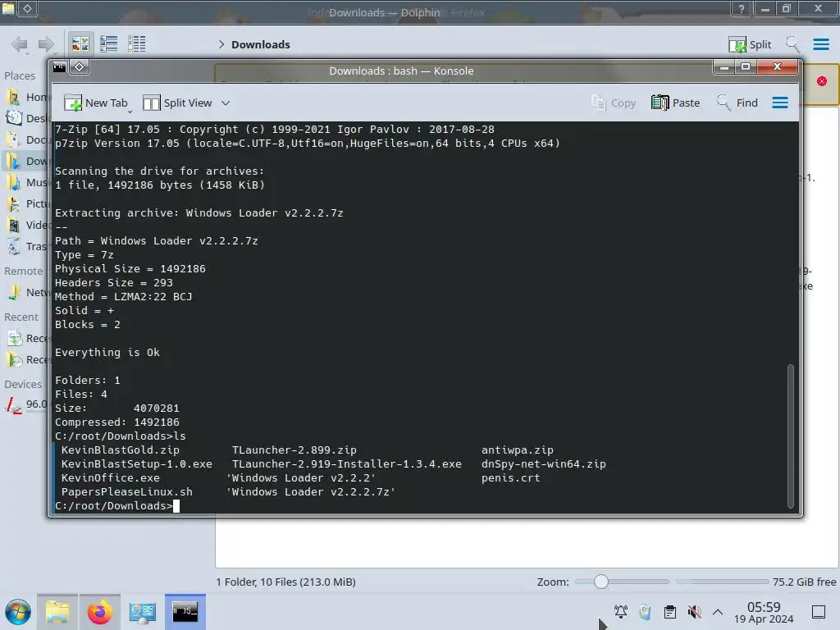The height and width of the screenshot is (630, 840).
Task: Select Pictures in Dolphin Places panel
Action: [27, 204]
